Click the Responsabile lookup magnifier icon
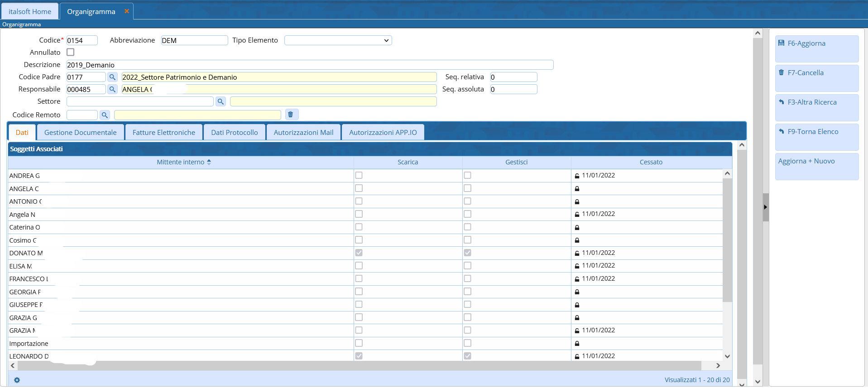The height and width of the screenshot is (388, 868). [112, 90]
